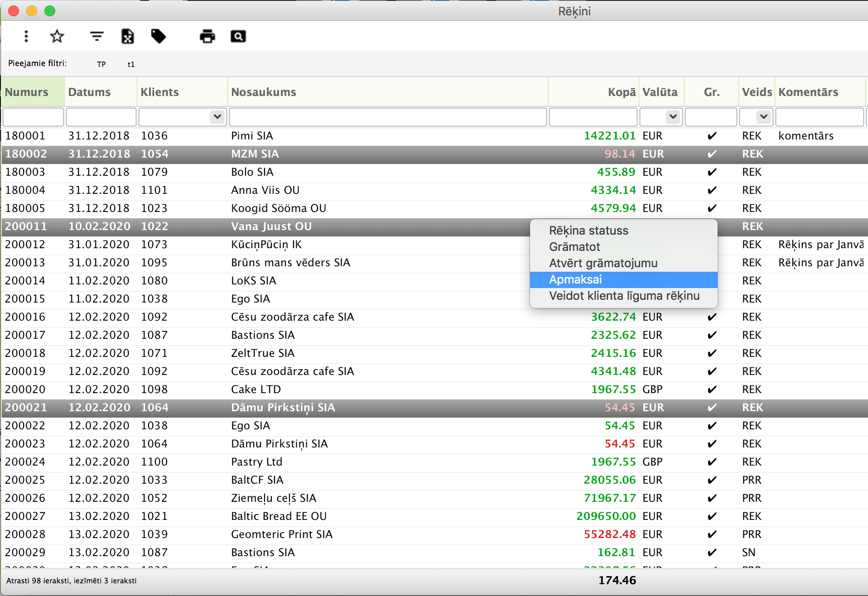Click the tag label icon
Image resolution: width=868 pixels, height=596 pixels.
(x=158, y=36)
